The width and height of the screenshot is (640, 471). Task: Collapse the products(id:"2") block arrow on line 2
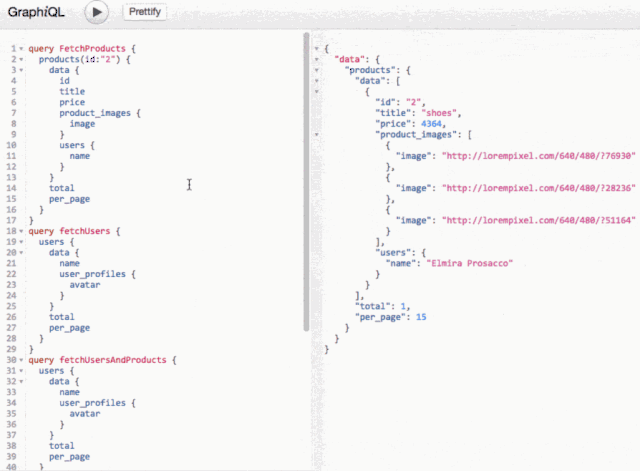coord(21,60)
